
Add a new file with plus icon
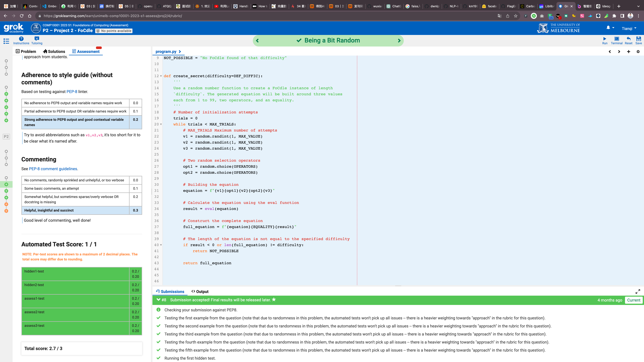(x=629, y=51)
